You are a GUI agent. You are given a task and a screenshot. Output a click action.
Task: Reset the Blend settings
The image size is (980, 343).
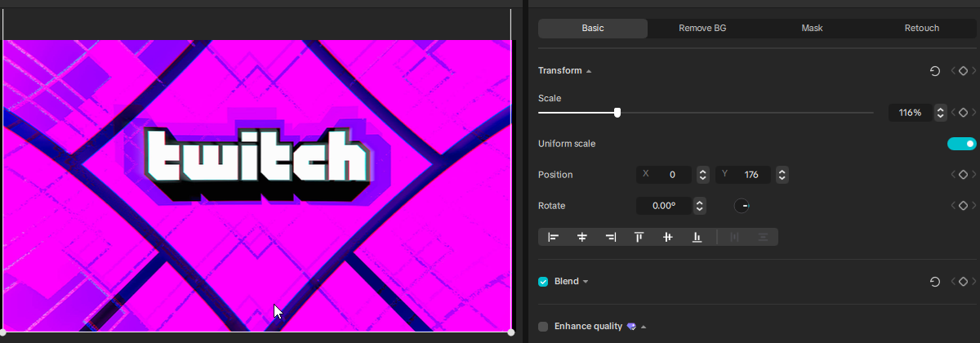point(935,282)
